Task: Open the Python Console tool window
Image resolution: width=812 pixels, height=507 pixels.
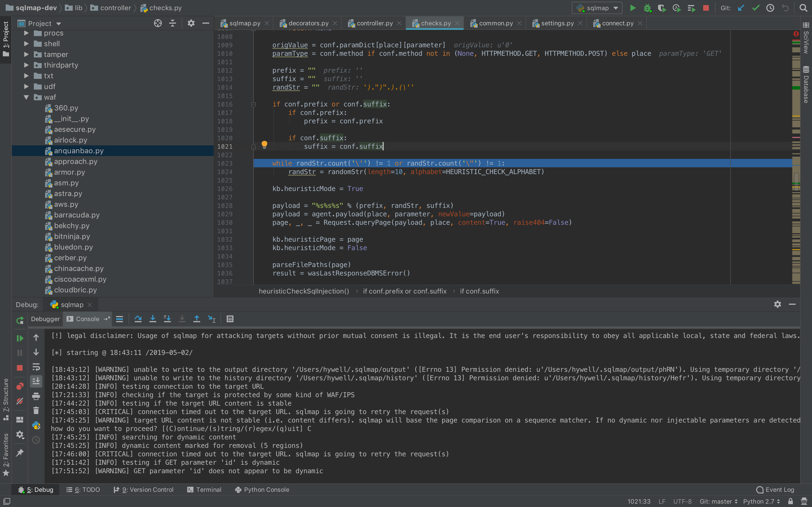Action: click(266, 490)
